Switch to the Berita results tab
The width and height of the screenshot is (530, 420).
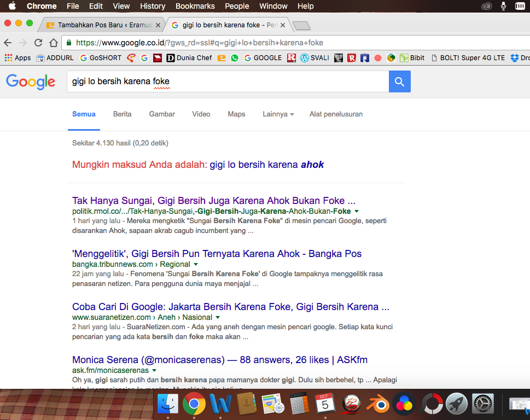123,114
